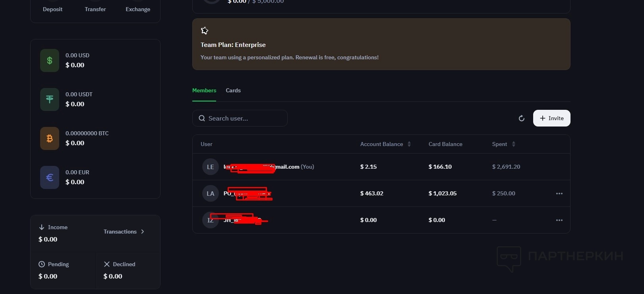Open the EUR euro wallet icon
This screenshot has height=294, width=644.
pyautogui.click(x=50, y=177)
